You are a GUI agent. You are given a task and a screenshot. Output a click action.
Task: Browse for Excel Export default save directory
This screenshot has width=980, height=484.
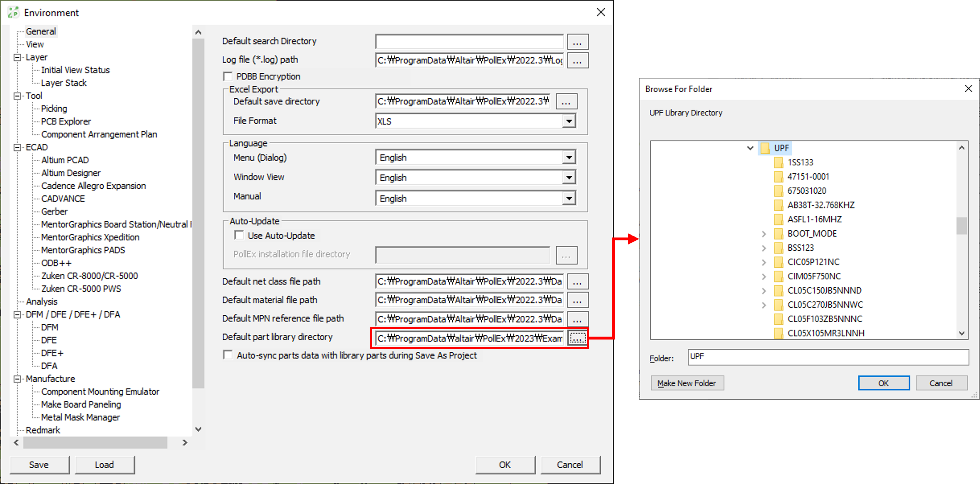[x=566, y=102]
